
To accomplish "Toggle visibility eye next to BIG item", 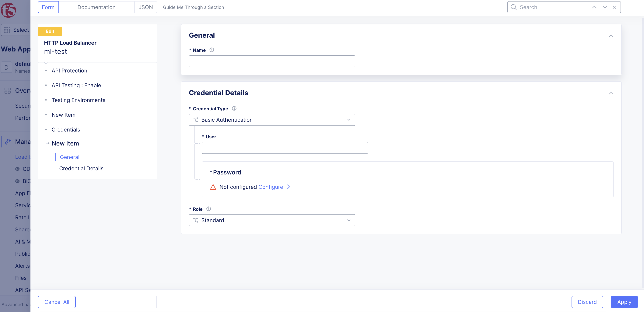I will point(17,181).
